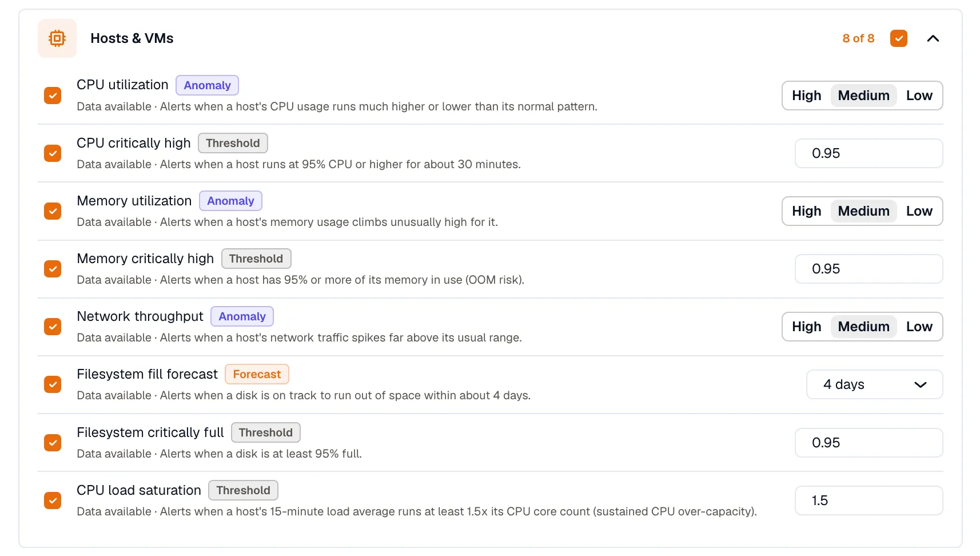Edit the Memory critically high threshold value
980x556 pixels.
[x=869, y=269]
